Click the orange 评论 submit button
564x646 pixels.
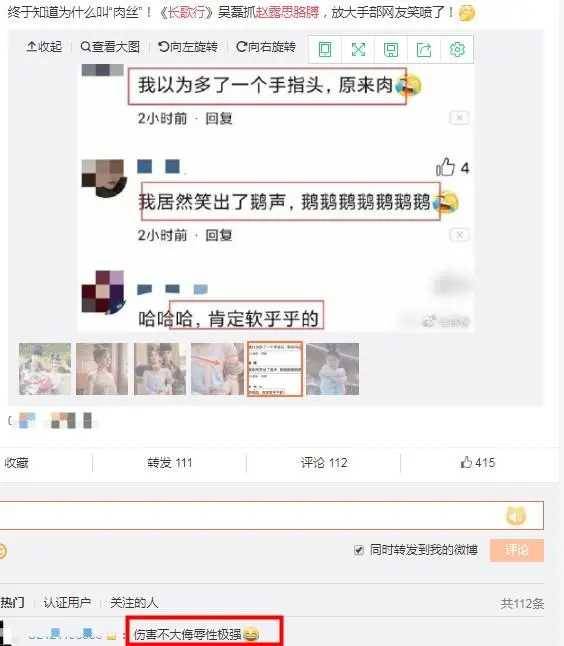(517, 550)
